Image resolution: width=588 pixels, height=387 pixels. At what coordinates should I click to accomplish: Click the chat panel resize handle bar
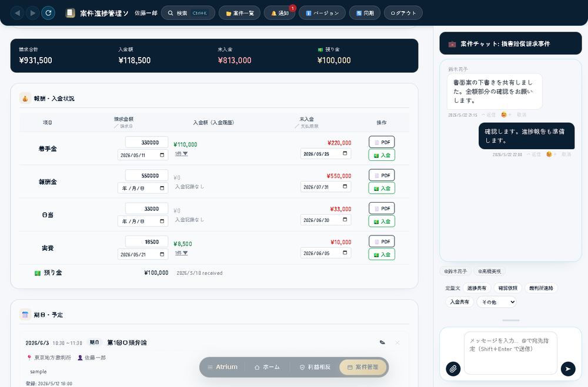[511, 320]
